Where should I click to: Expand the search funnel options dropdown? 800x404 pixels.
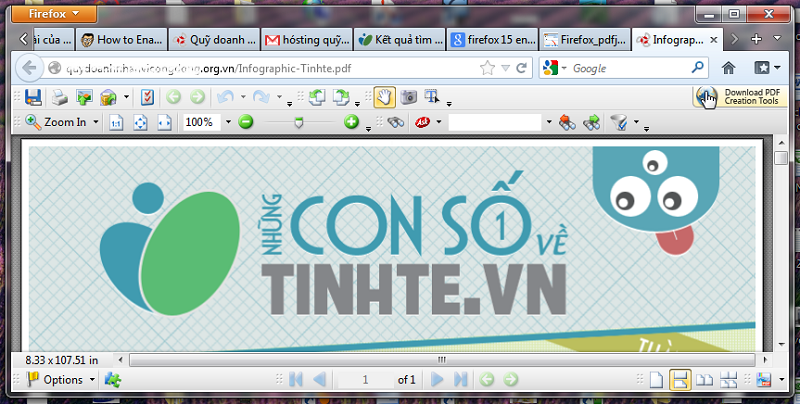coord(636,122)
